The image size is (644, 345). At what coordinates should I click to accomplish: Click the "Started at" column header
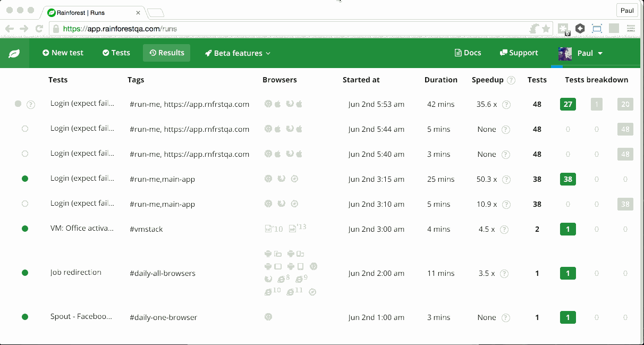click(361, 80)
